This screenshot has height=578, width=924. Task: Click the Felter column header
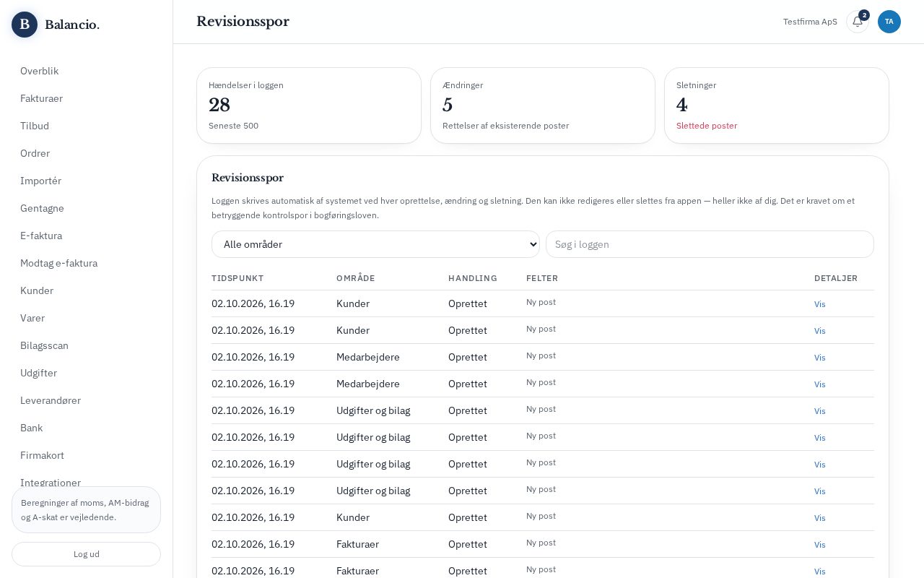click(x=542, y=278)
